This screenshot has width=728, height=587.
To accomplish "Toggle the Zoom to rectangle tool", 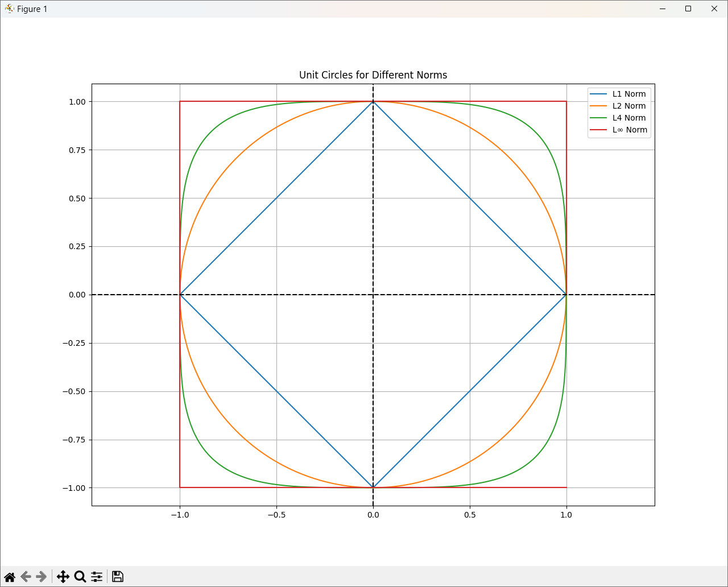I will tap(80, 577).
